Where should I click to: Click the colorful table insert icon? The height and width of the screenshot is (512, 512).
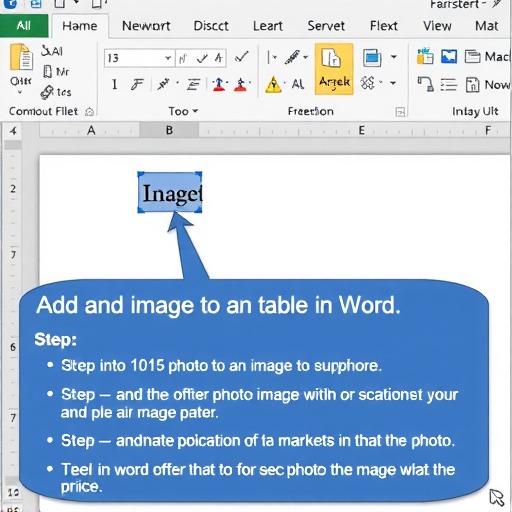(425, 56)
